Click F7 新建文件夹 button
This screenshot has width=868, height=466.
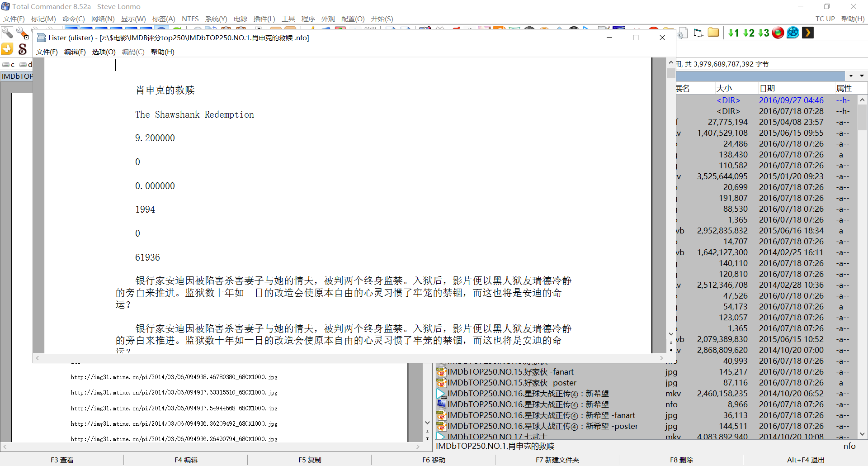click(x=557, y=460)
